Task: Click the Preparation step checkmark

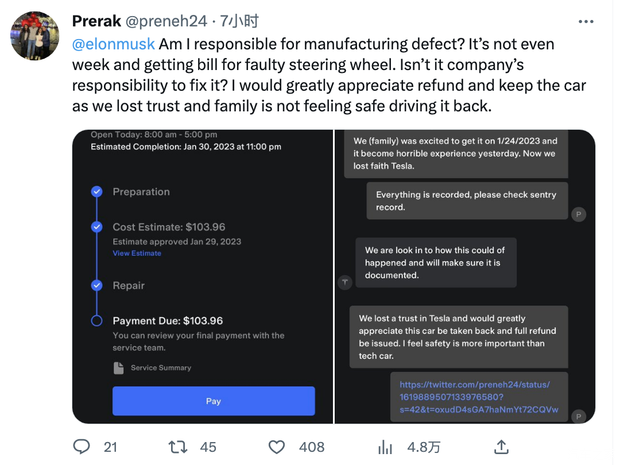Action: [x=97, y=191]
